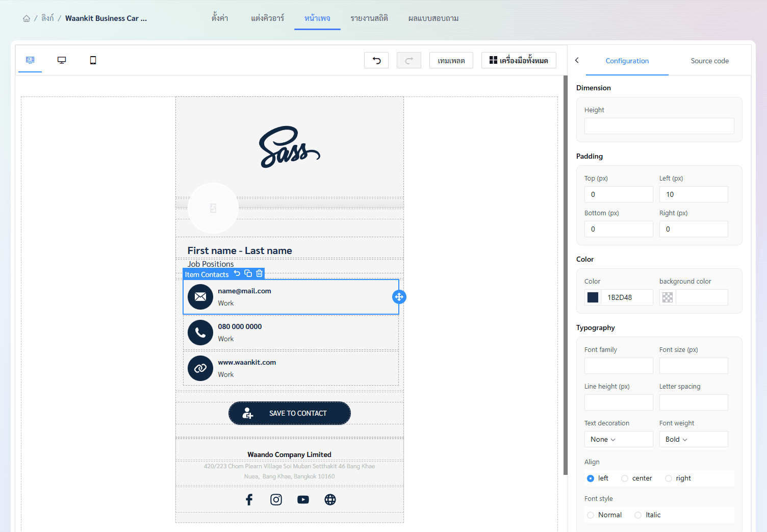Open the Text decoration dropdown
Screen dimensions: 767x532
click(x=619, y=439)
